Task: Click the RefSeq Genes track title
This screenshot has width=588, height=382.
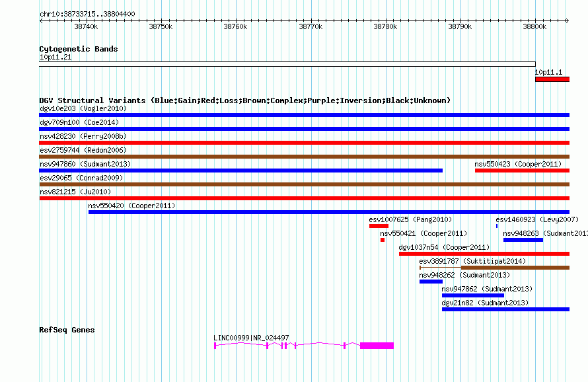Action: point(67,330)
